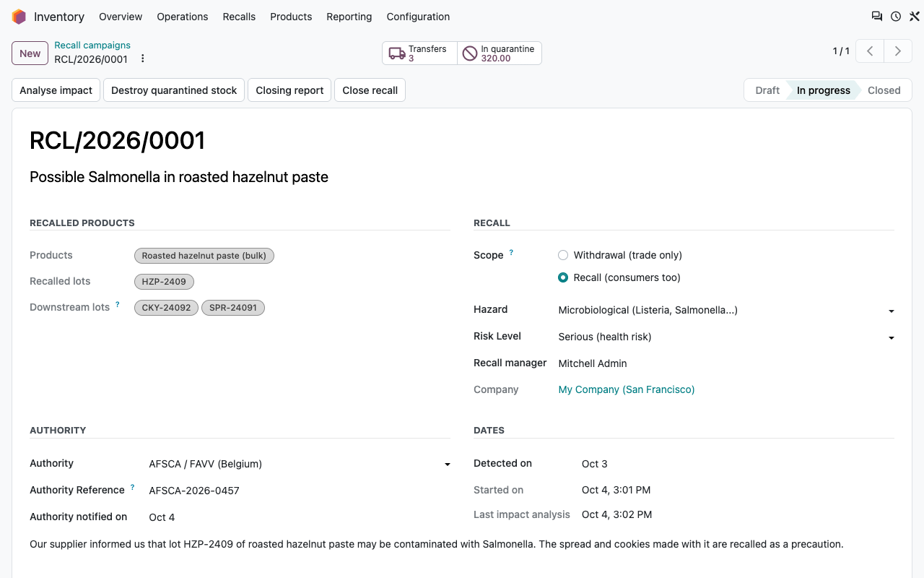924x578 pixels.
Task: Edit the Authority Reference field AFSCA-2026-0457
Action: pyautogui.click(x=300, y=491)
